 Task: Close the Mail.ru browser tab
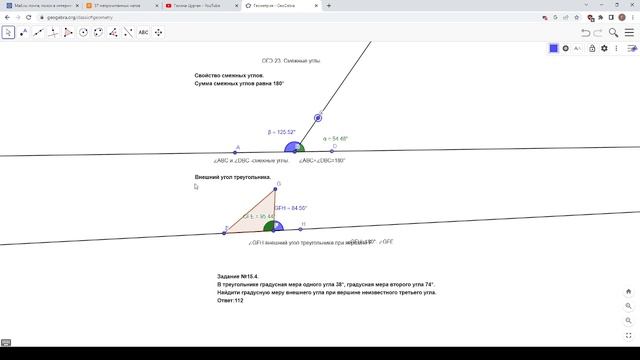[x=77, y=6]
